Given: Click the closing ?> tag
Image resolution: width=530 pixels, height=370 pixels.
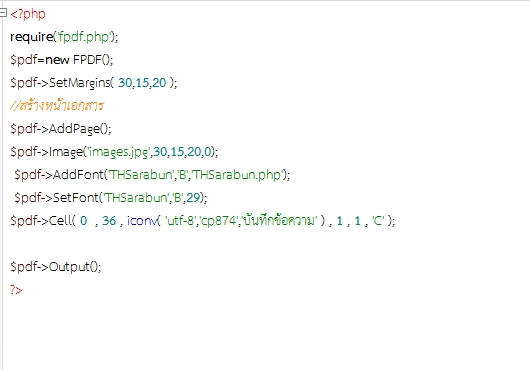Looking at the screenshot, I should (x=16, y=290).
